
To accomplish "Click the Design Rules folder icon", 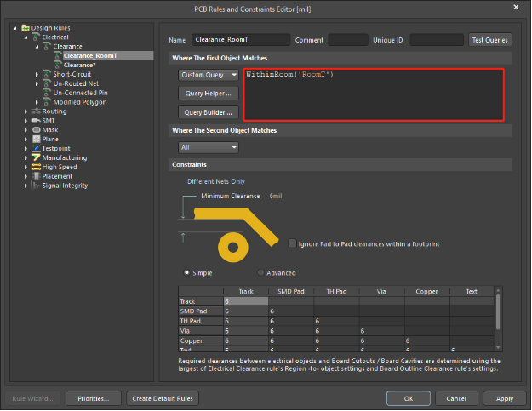I will pos(26,28).
